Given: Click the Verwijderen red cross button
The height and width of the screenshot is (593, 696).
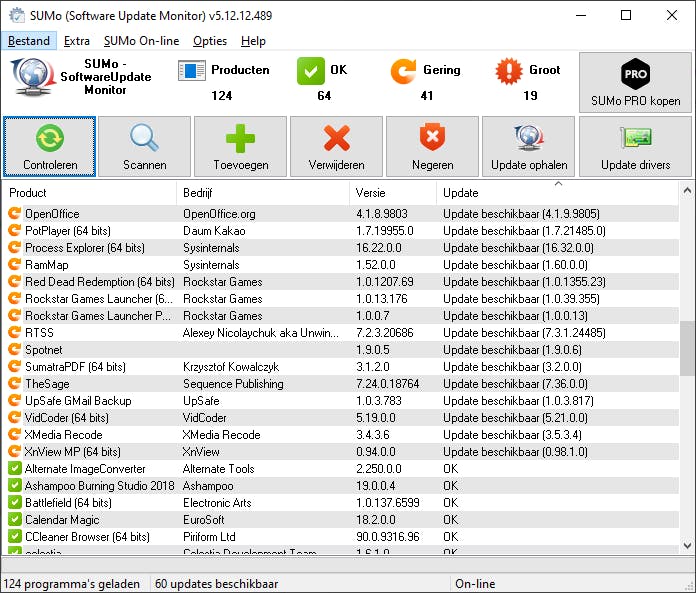Looking at the screenshot, I should click(336, 146).
